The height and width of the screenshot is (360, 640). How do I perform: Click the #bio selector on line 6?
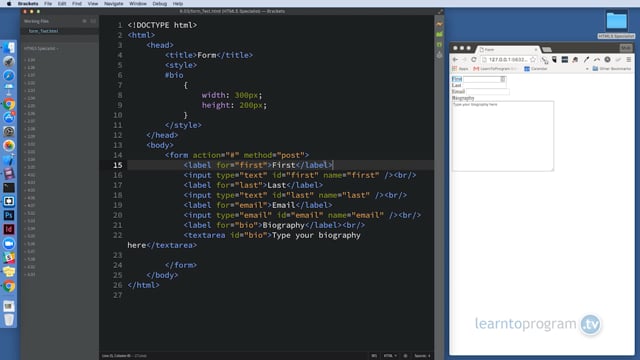pos(174,75)
